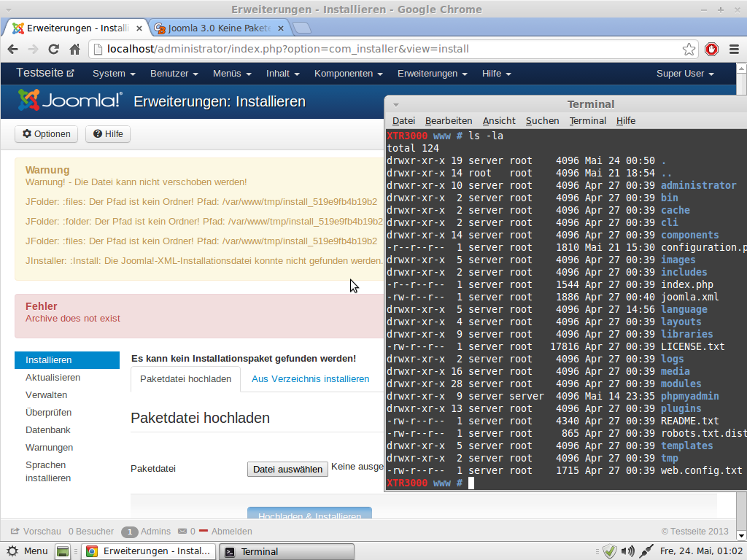Open the Chrome window title arrow menu
747x560 pixels.
coord(9,9)
